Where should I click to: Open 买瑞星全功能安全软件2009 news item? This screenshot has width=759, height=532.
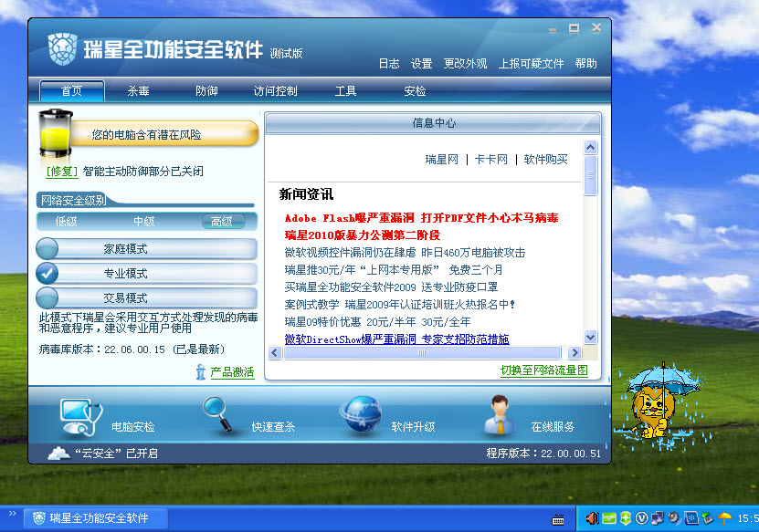point(391,287)
